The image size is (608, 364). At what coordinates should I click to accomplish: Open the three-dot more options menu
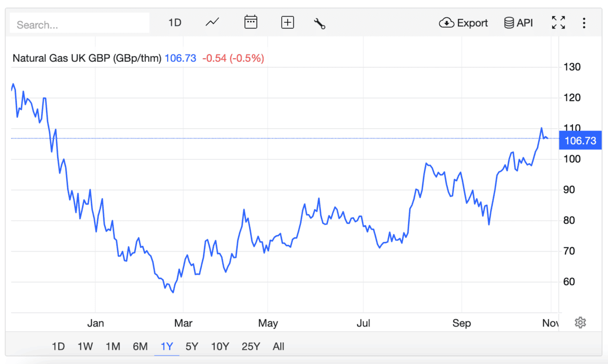pyautogui.click(x=584, y=23)
